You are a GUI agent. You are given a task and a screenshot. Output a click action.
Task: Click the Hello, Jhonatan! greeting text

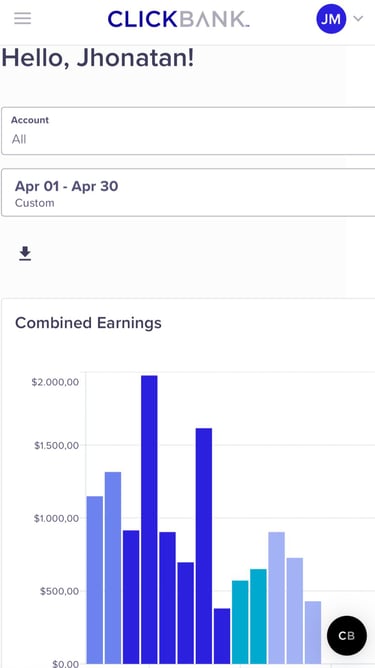98,58
